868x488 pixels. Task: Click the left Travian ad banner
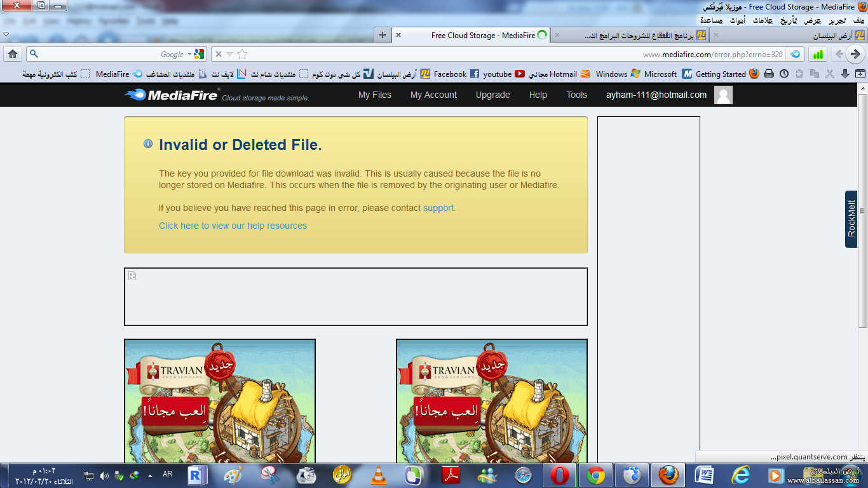(220, 401)
